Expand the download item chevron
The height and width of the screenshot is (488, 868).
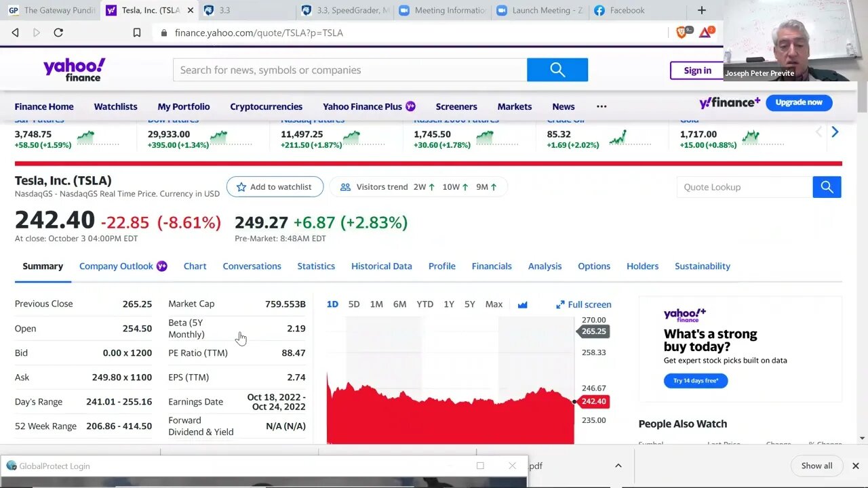tap(618, 466)
